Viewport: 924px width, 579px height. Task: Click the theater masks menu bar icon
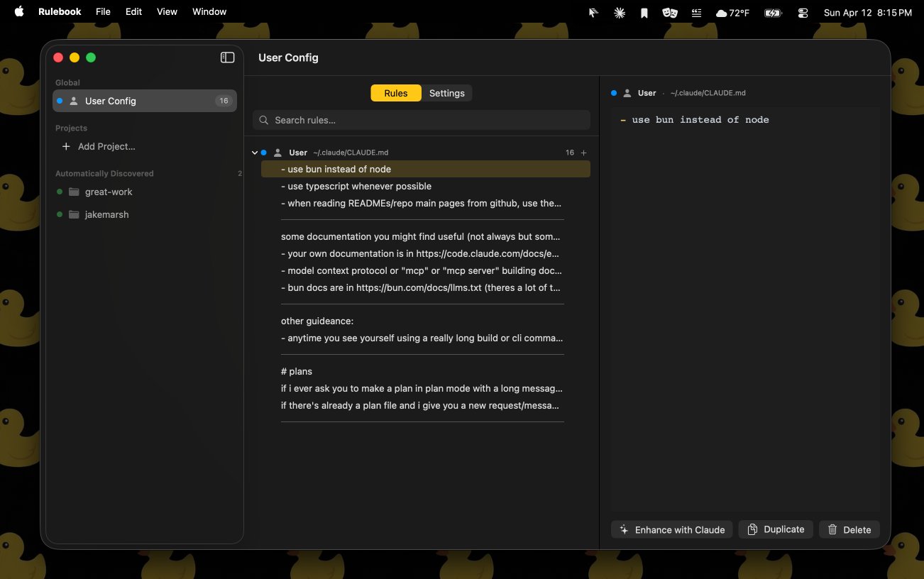(x=669, y=13)
